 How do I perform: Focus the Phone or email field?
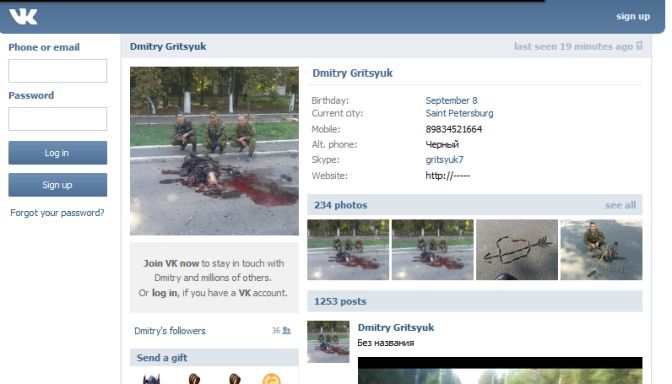click(x=57, y=71)
